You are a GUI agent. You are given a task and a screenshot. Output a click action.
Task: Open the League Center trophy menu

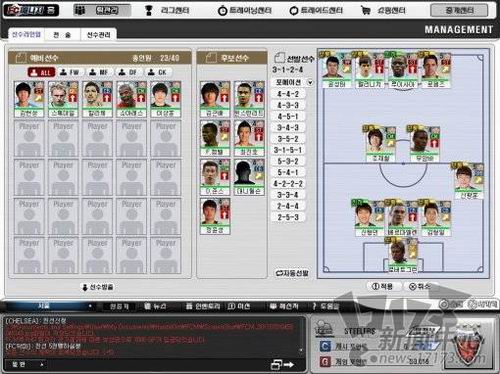coord(167,11)
